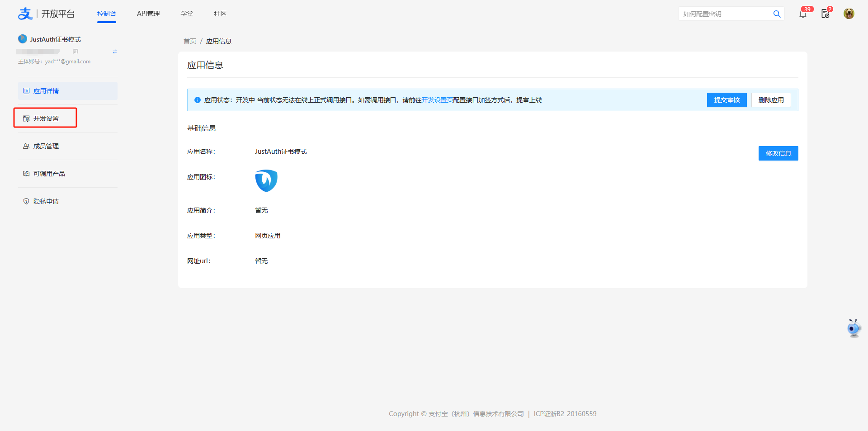Click the ICP证浙B2-20160559 footer text

[x=565, y=414]
